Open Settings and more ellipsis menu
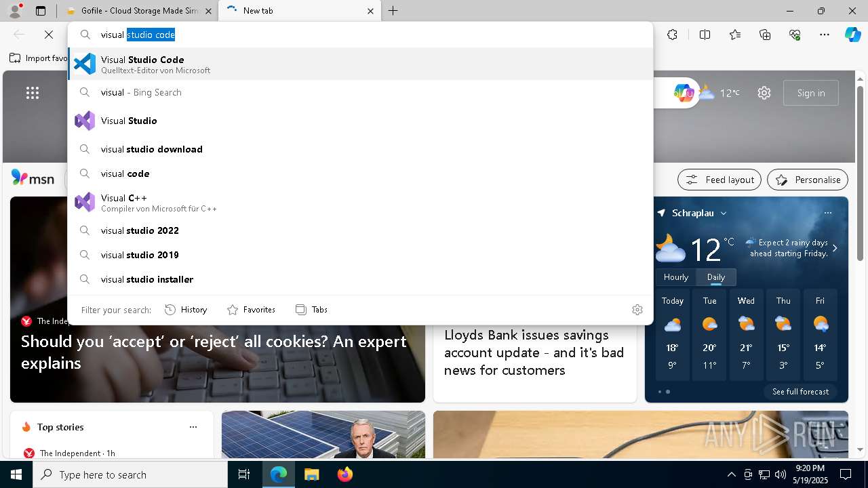 click(825, 35)
